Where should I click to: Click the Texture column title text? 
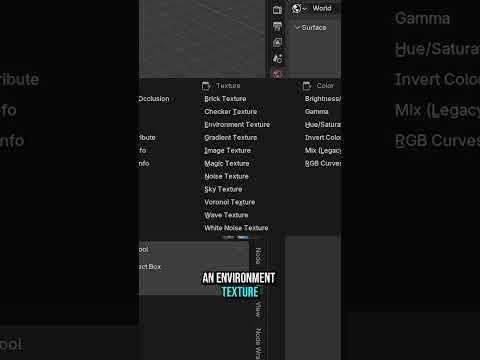228,86
